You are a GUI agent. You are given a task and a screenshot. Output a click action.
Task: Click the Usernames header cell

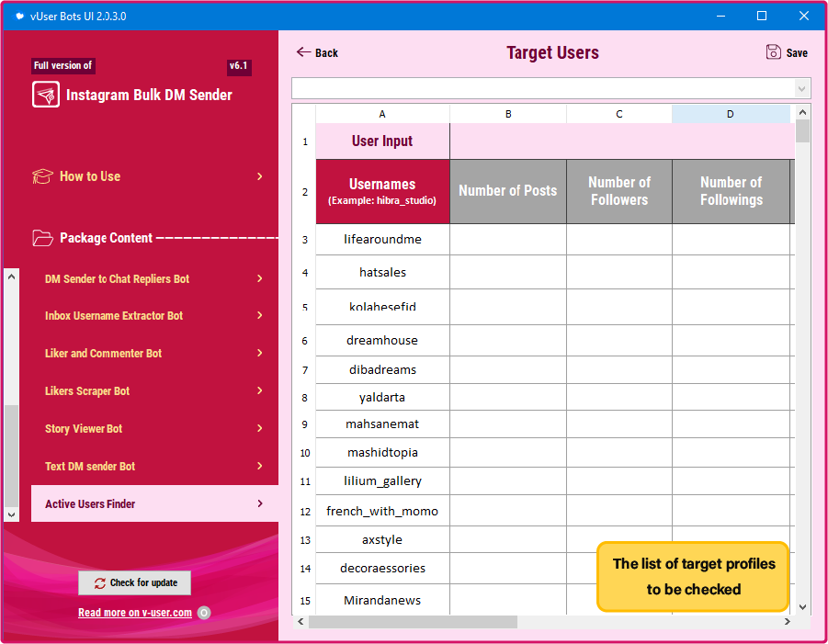[382, 191]
